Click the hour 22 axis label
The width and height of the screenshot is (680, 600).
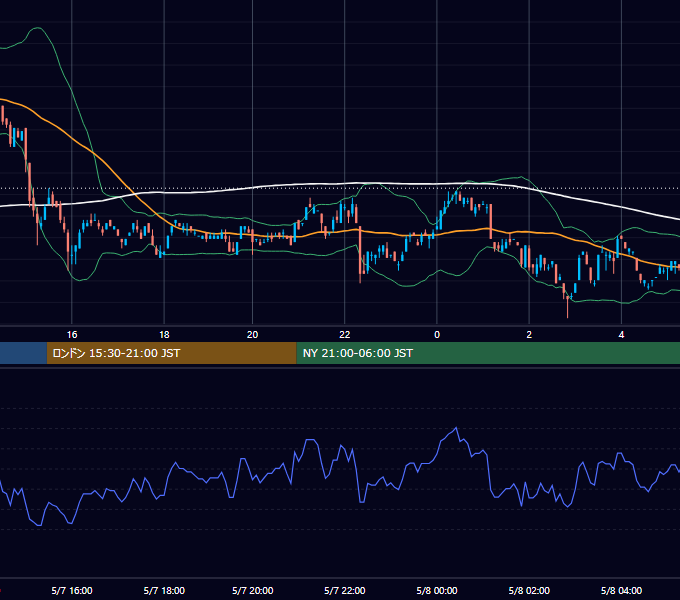pos(345,335)
